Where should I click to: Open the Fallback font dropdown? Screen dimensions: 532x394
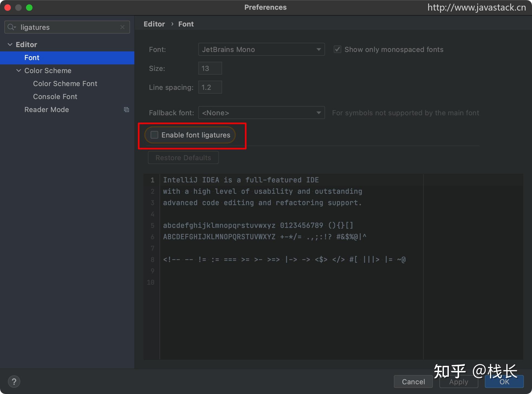pyautogui.click(x=261, y=113)
